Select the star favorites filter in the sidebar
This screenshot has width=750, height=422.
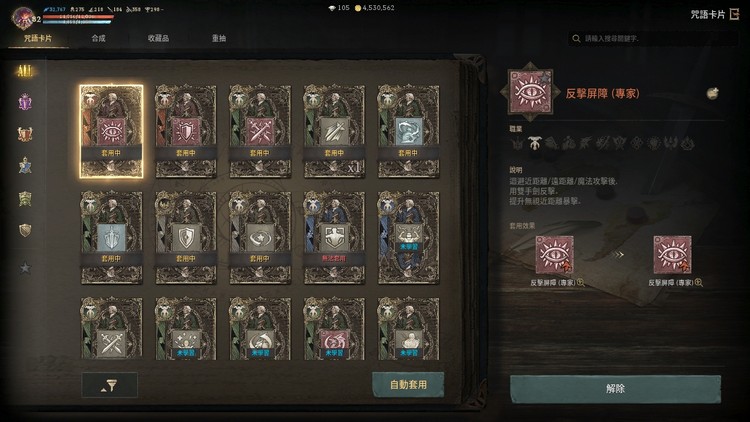(25, 267)
